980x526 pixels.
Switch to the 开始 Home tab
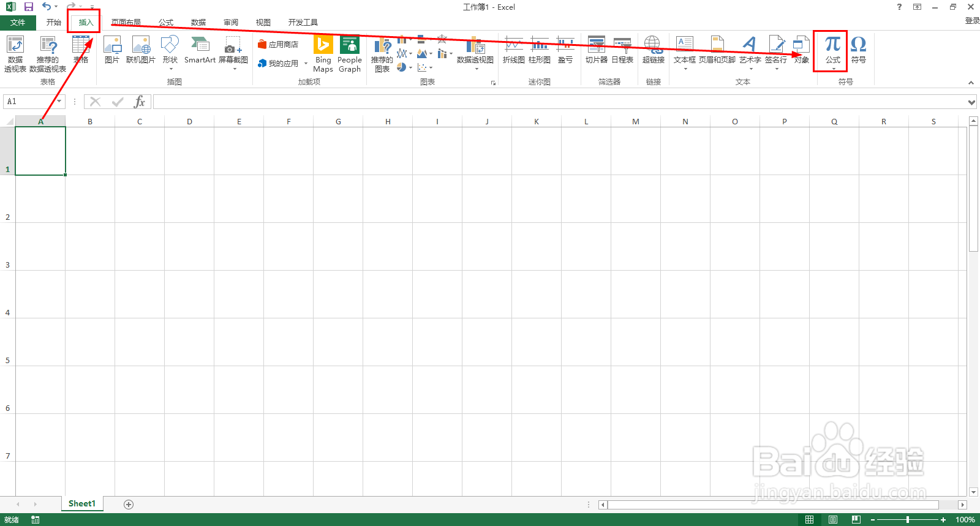point(54,23)
